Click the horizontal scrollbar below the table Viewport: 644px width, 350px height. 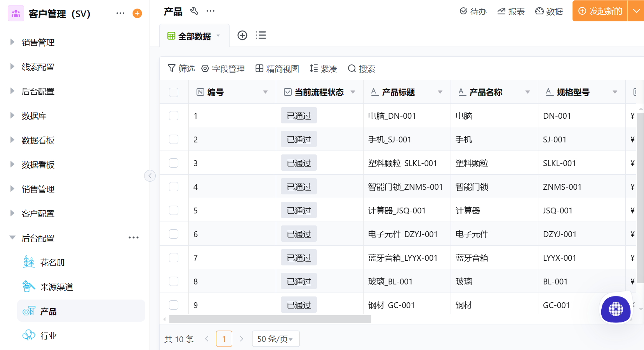(268, 319)
